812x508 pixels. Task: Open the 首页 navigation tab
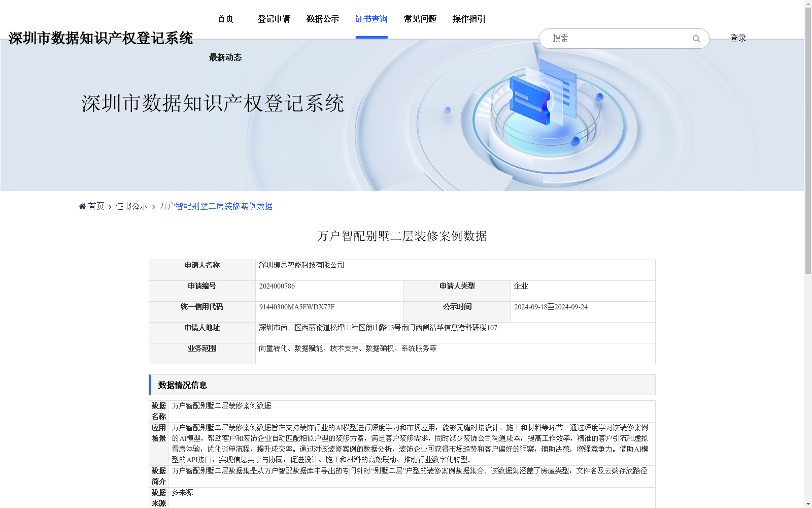pyautogui.click(x=225, y=19)
